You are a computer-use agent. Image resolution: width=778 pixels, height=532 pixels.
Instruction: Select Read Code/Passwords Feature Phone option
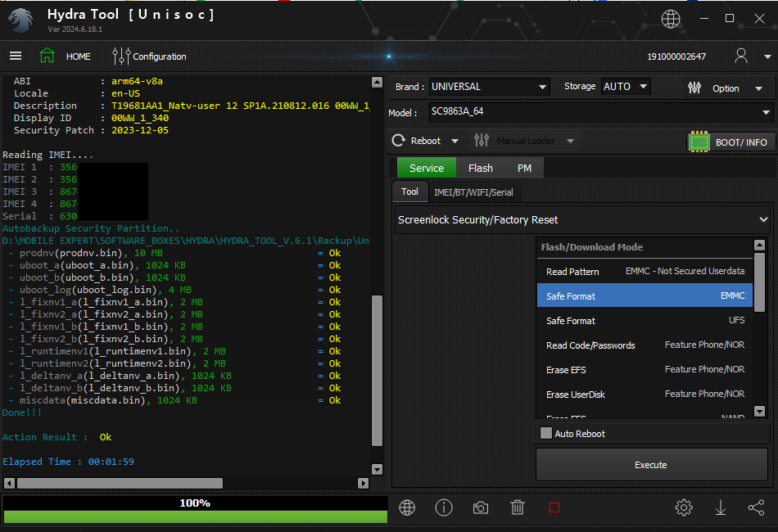click(645, 345)
